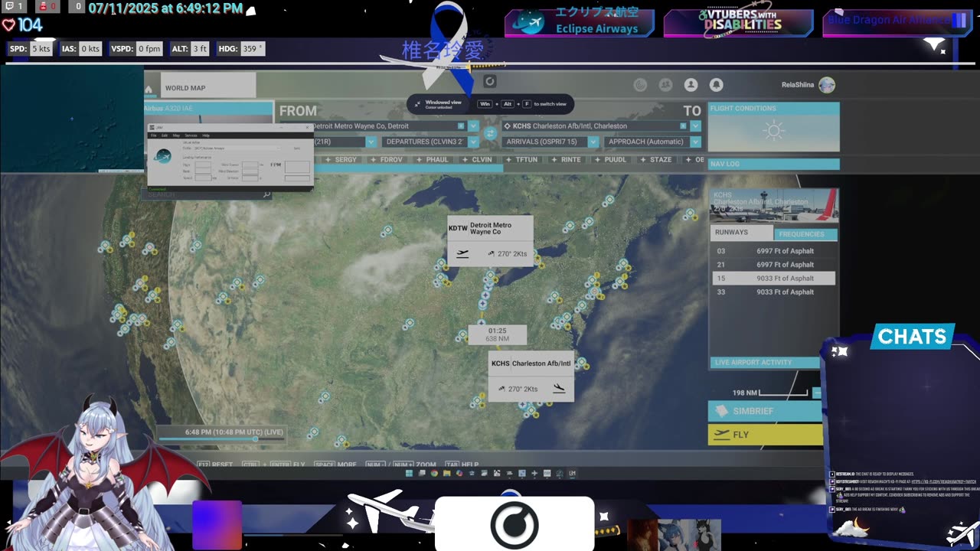
Task: Open Chrome from the taskbar
Action: point(434,474)
